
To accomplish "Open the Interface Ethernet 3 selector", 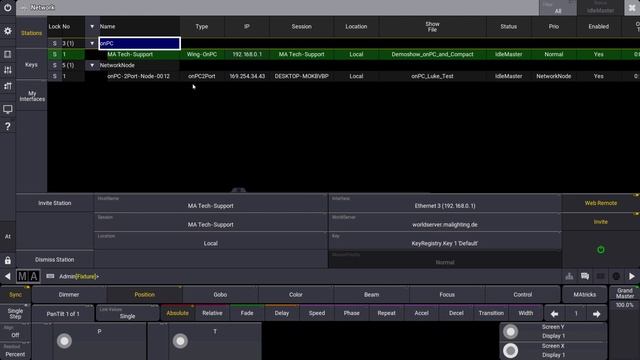I will [x=445, y=203].
